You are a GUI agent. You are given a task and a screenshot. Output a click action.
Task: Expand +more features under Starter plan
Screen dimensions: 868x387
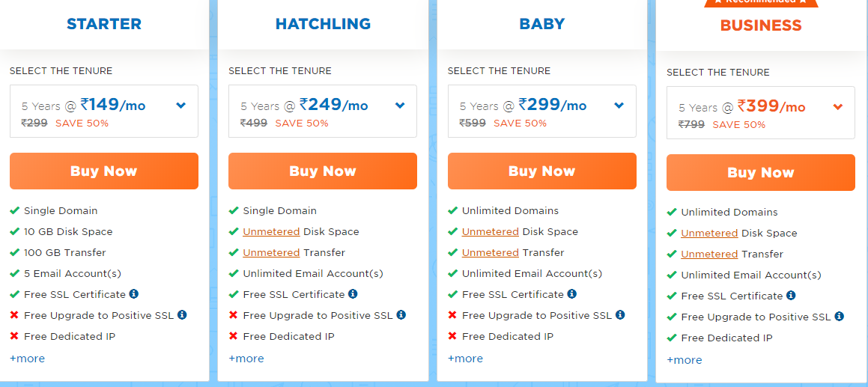[x=27, y=359]
